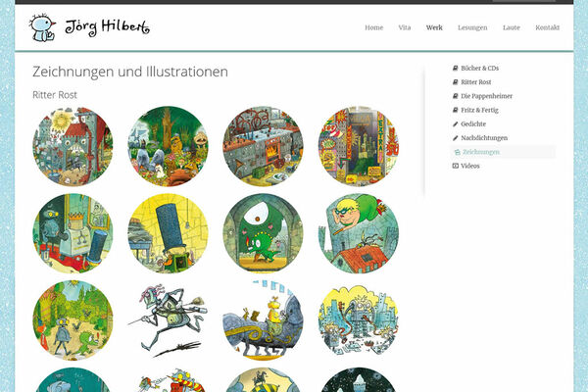Open the grey horse carriage thumbnail
Viewport: 588px width, 392px height.
[264, 320]
